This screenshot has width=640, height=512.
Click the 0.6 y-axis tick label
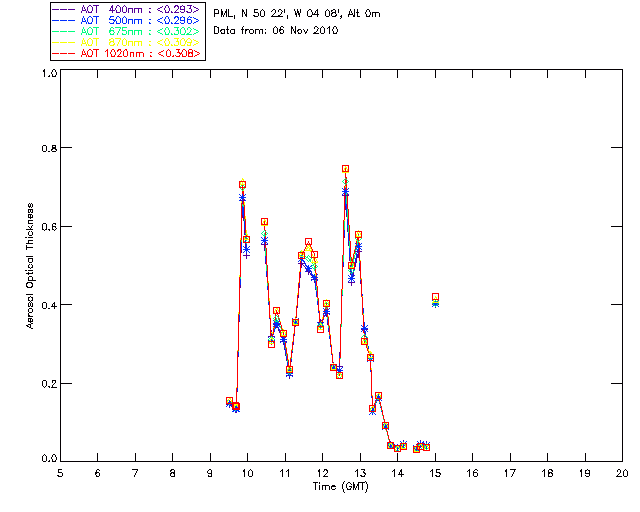pyautogui.click(x=49, y=227)
